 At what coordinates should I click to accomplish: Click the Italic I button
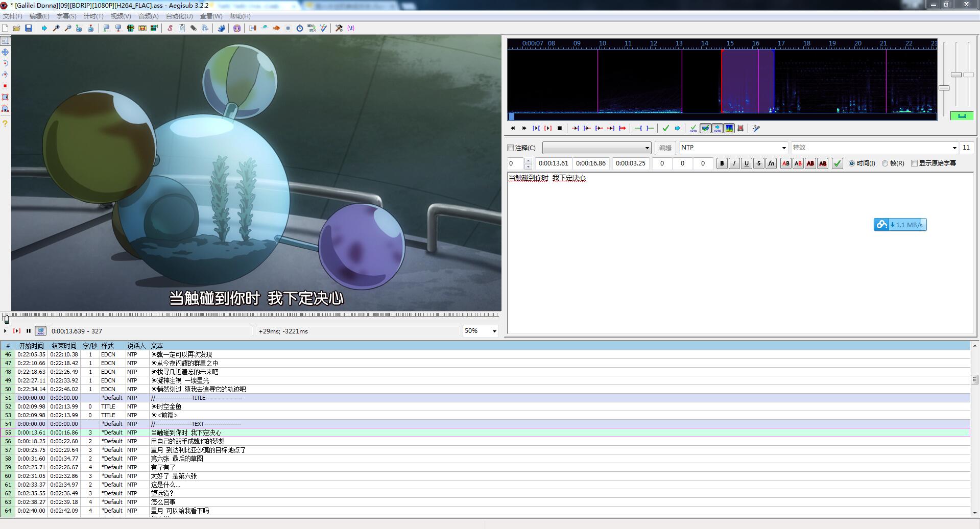(734, 163)
